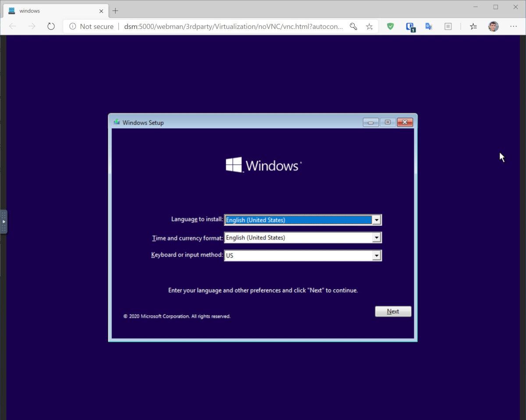Open the user profile avatar
This screenshot has height=420, width=526.
(493, 26)
